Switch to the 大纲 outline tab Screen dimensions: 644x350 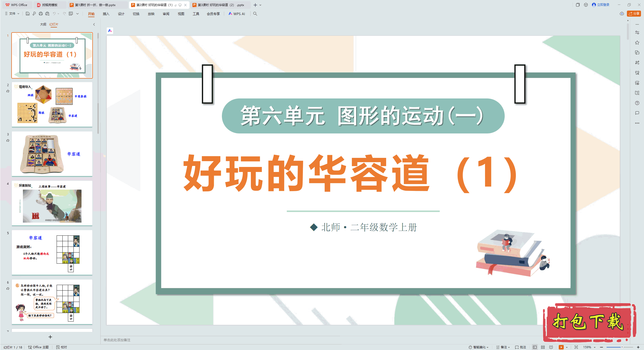click(43, 24)
